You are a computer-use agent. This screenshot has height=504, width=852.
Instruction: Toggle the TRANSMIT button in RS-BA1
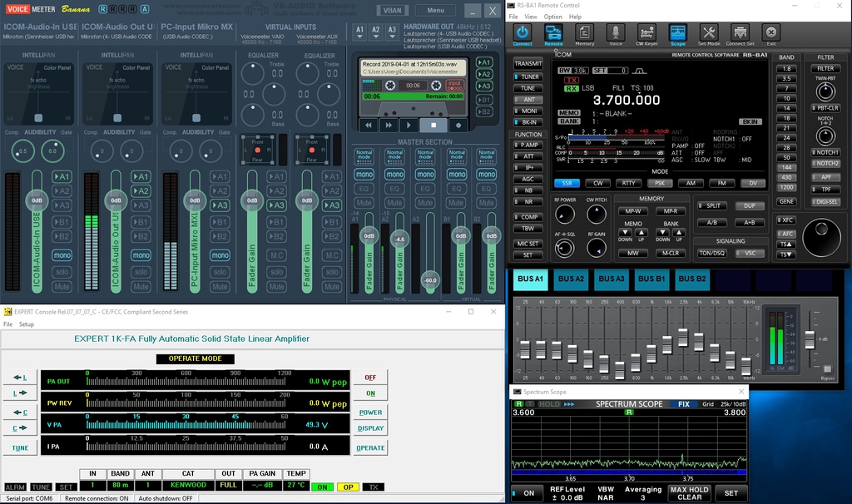(x=528, y=63)
